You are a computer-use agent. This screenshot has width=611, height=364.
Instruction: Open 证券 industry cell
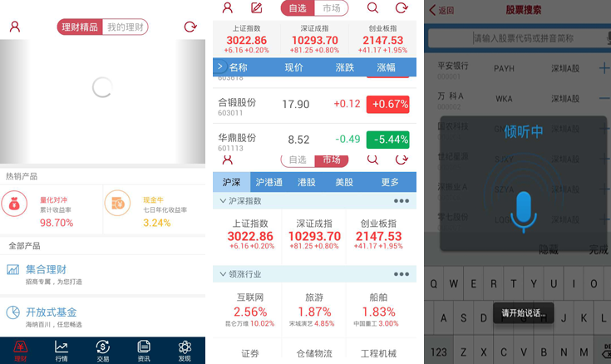coord(250,353)
